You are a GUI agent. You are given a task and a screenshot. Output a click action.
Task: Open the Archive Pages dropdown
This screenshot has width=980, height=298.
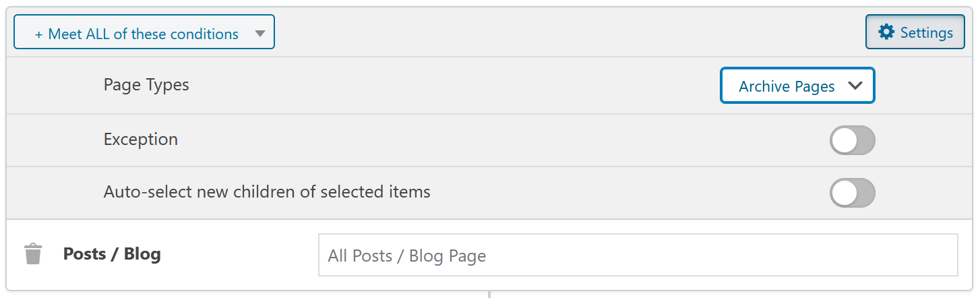tap(797, 86)
